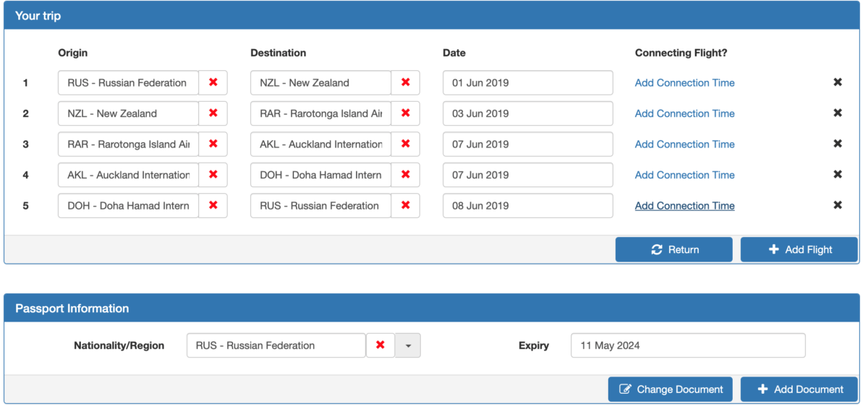Click the Origin column heading
Screen dimensions: 868x409
pos(72,53)
